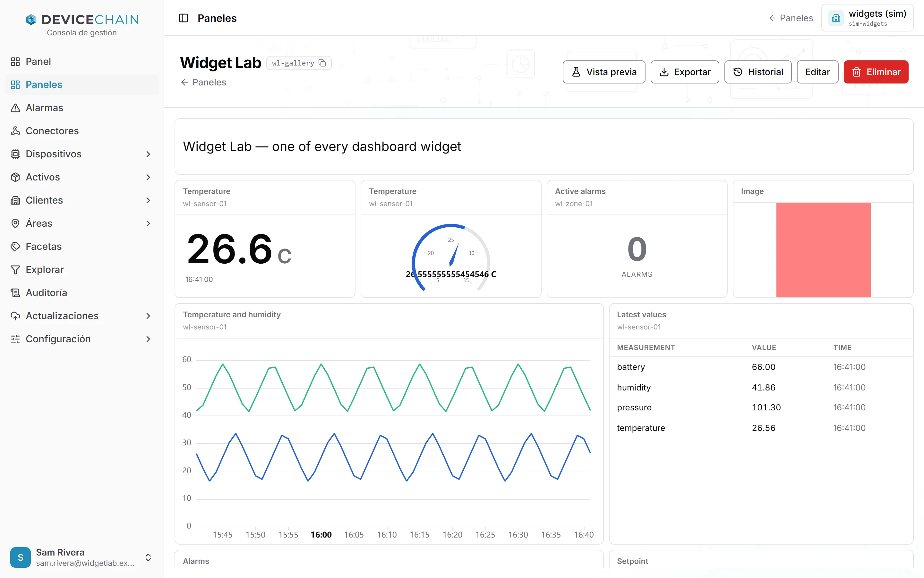Click the temperature gauge dial

pyautogui.click(x=451, y=257)
